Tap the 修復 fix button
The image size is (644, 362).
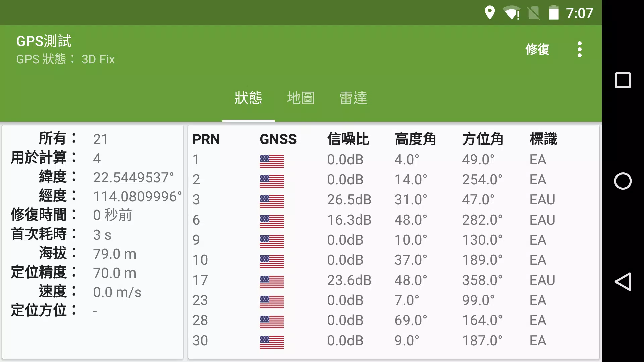coord(537,50)
